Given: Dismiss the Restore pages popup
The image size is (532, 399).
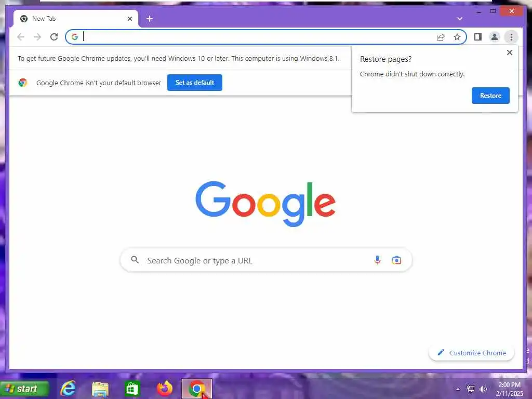Looking at the screenshot, I should (509, 52).
